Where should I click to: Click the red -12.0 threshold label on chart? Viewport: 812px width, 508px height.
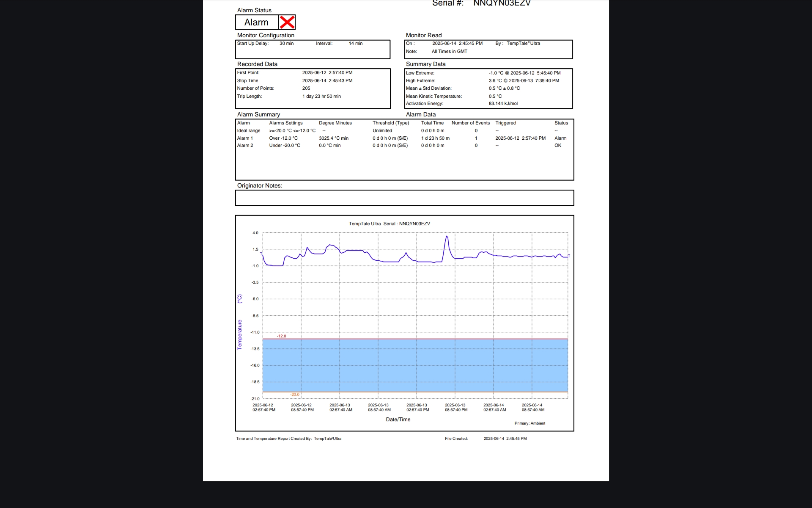[x=282, y=336]
